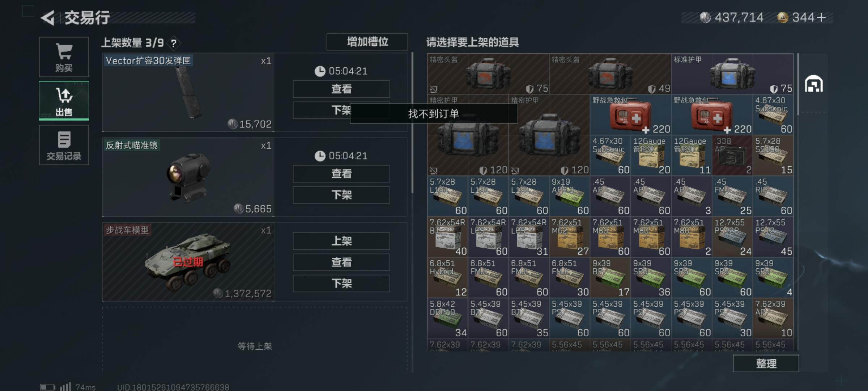Select the 9x19 AP6.3 ammo stack
Screen dimensions: 868x391
pos(569,196)
